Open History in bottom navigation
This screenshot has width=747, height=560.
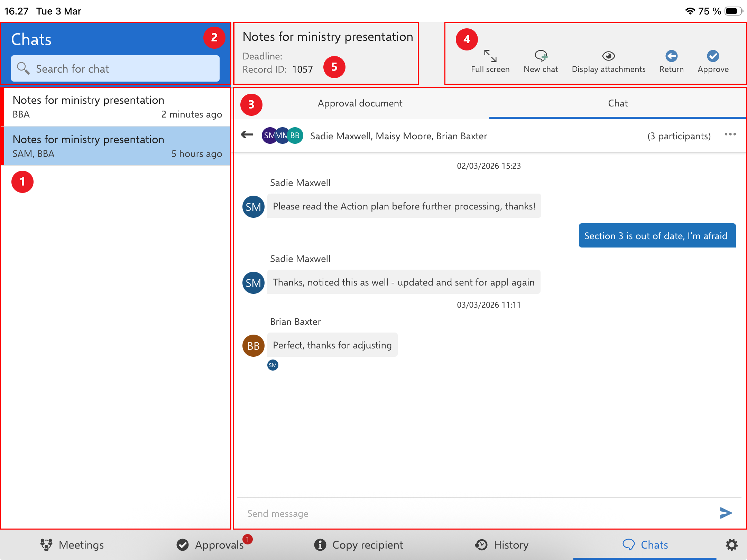point(501,545)
